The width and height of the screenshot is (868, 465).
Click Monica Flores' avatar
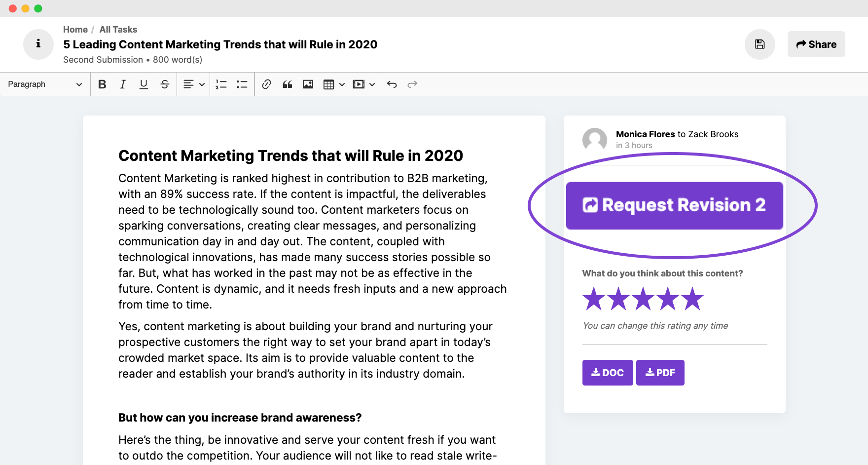[x=595, y=140]
